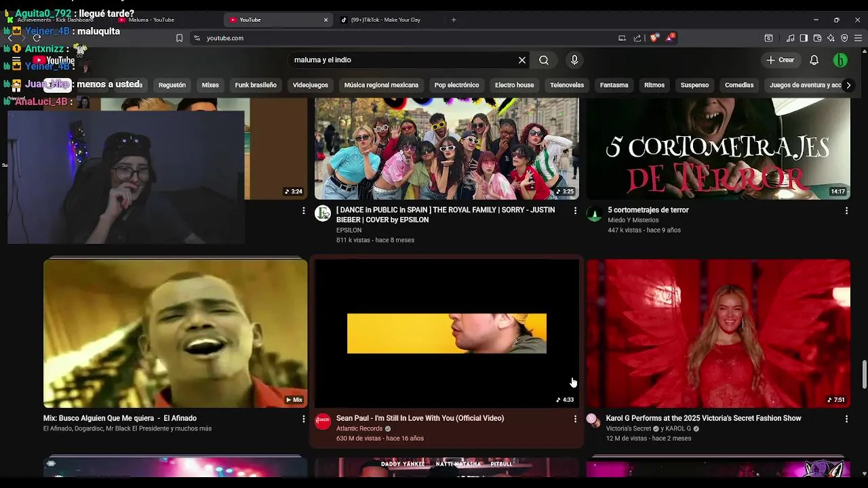This screenshot has width=868, height=488.
Task: Click the cast screen icon in address bar
Action: click(x=622, y=38)
